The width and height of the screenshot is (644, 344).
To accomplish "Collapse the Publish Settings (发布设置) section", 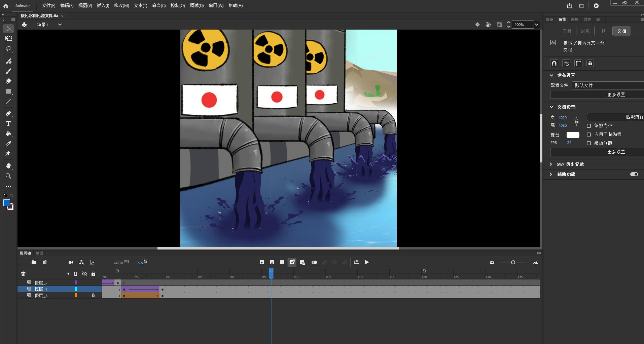I will tap(551, 75).
